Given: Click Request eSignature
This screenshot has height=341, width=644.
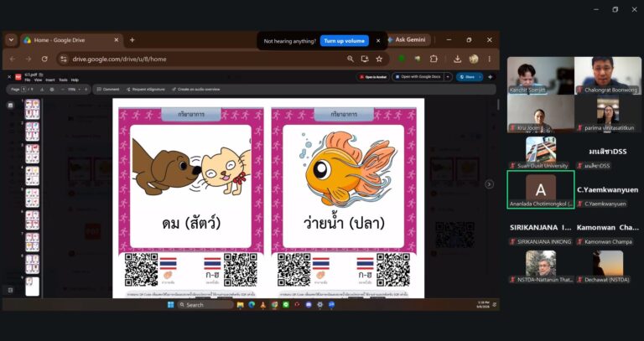Looking at the screenshot, I should [145, 89].
